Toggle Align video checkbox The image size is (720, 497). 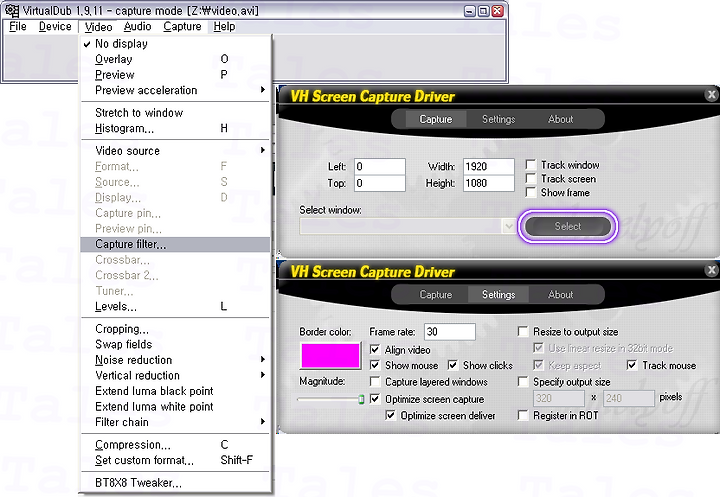coord(375,350)
